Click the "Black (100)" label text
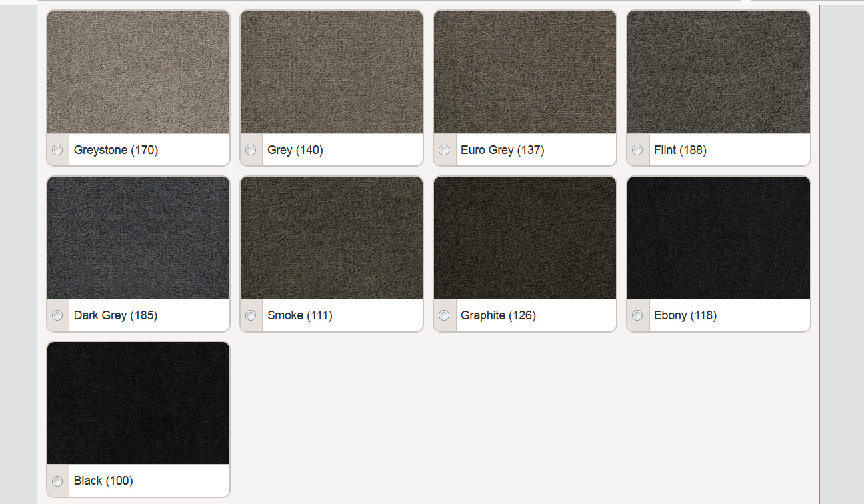Screen dimensions: 864x504 [x=103, y=481]
